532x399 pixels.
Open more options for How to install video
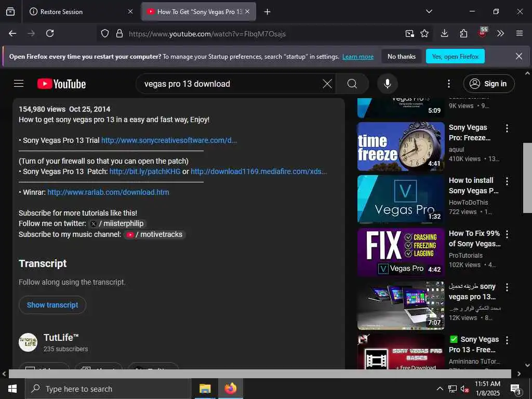[x=507, y=181]
